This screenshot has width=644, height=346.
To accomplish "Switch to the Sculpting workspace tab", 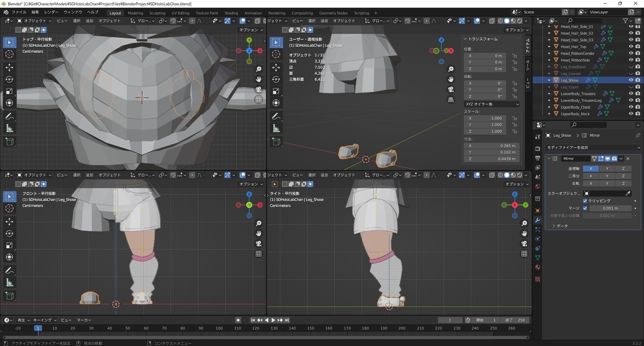I will [x=157, y=13].
